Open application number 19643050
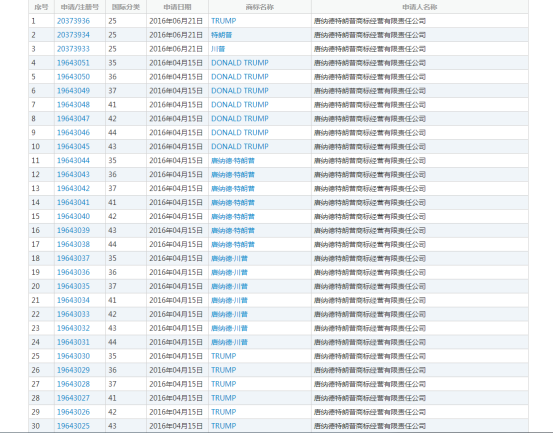553x434 pixels. click(73, 77)
